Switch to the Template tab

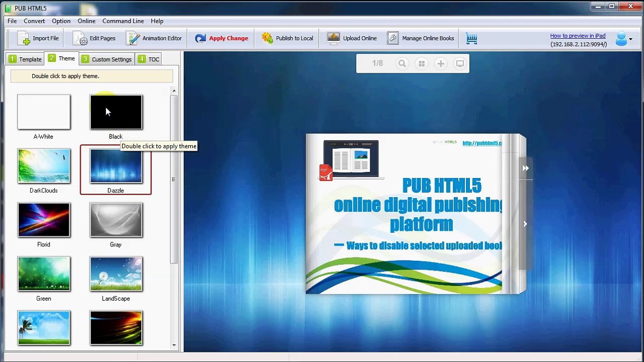coord(25,59)
